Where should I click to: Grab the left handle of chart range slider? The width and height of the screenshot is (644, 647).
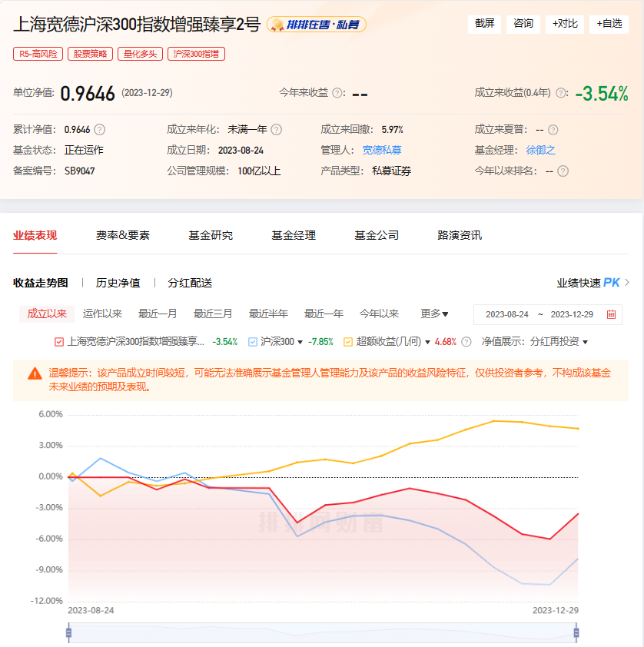pos(69,632)
